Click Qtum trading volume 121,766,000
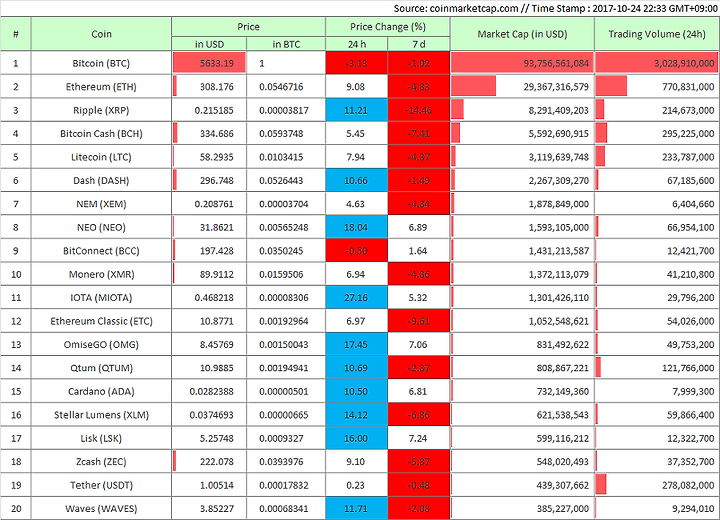This screenshot has width=720, height=520. (657, 368)
